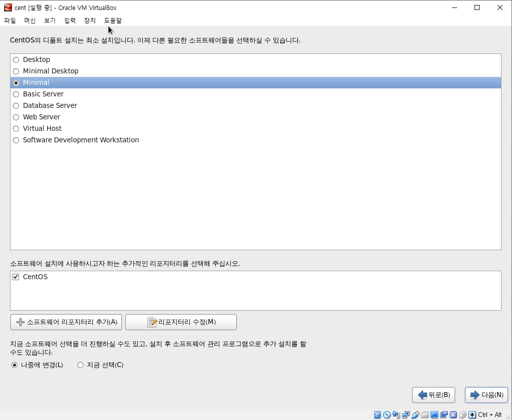Click the shared folders status icon
This screenshot has width=512, height=420.
click(x=425, y=415)
